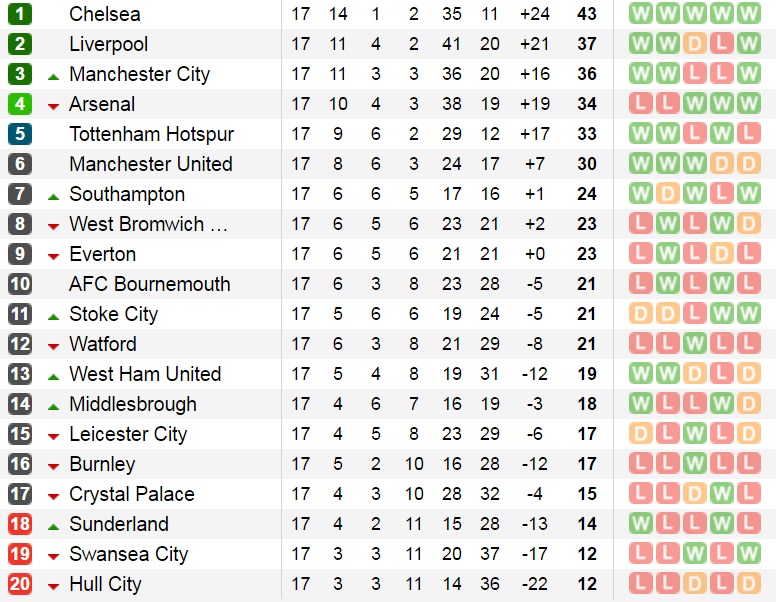Click Chelsea's 43 points total
The height and width of the screenshot is (602, 776).
pyautogui.click(x=586, y=14)
